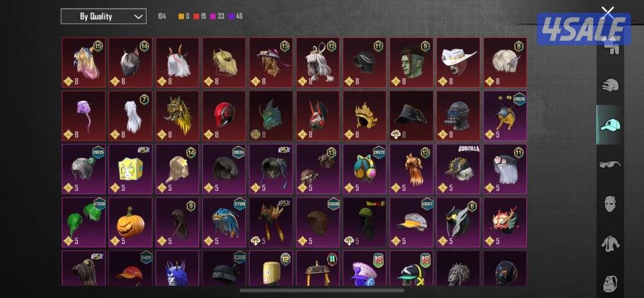
Task: Filter by the red quality count 19
Action: click(x=200, y=17)
